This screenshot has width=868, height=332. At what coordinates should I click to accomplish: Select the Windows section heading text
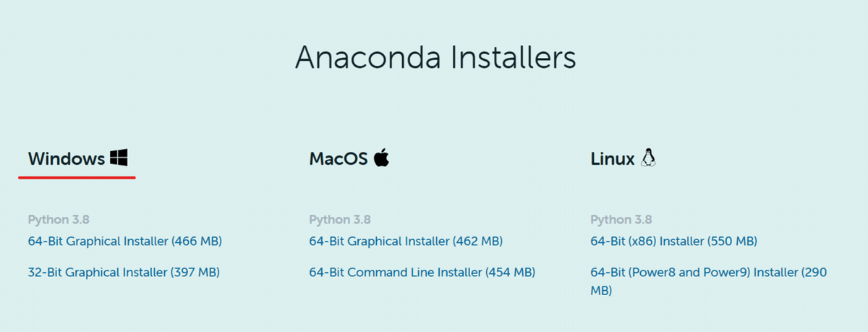[x=67, y=159]
